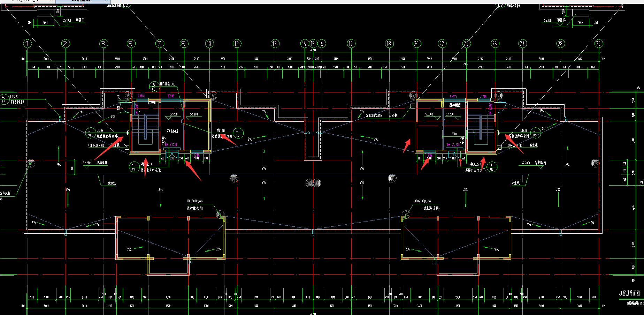
Task: Pick the 2310 dimension inside the right core
Action: [454, 134]
